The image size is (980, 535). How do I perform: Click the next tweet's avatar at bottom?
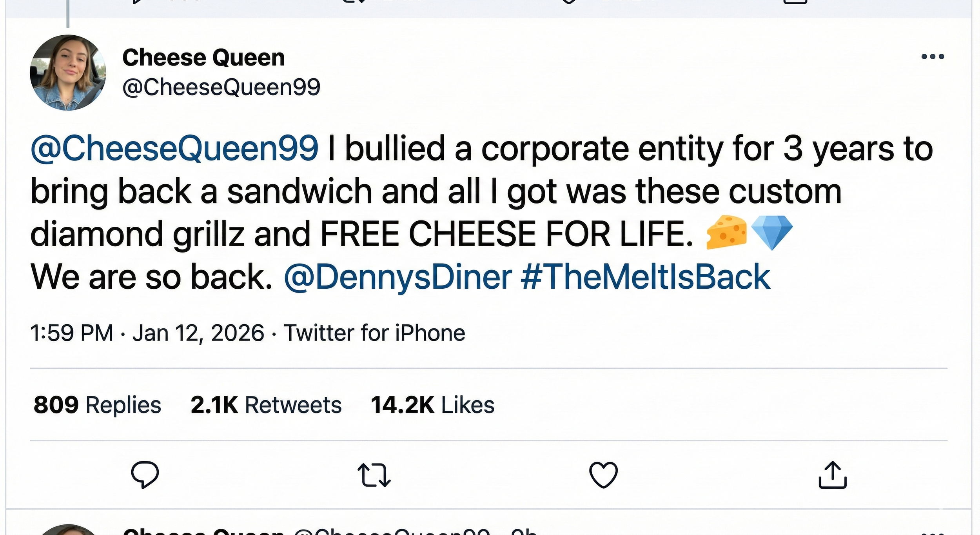point(68,530)
